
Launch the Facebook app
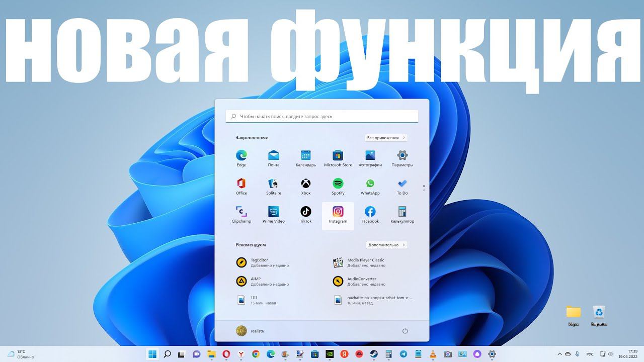tap(370, 215)
